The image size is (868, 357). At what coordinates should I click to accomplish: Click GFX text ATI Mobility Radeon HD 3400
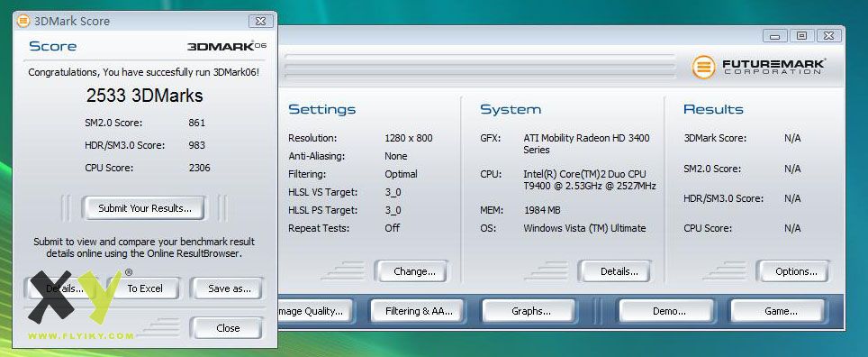(x=586, y=143)
